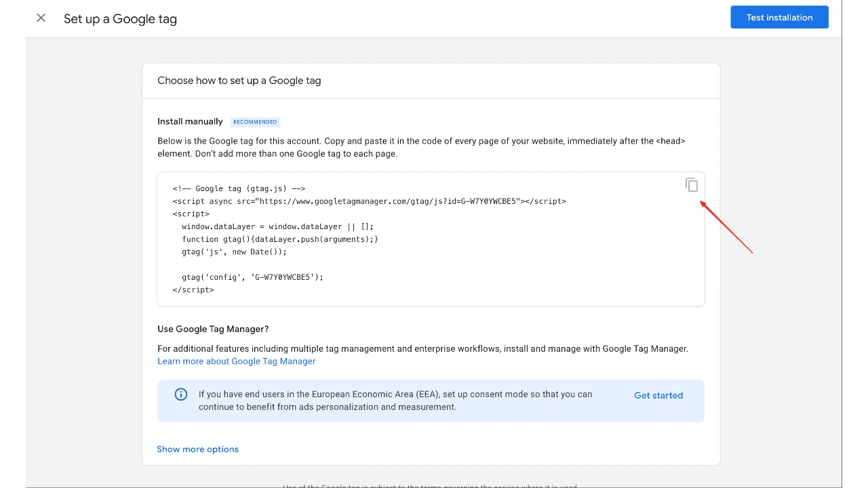Click the window.dataLayer code line
Viewport: 868px width, 488px height.
click(x=277, y=226)
